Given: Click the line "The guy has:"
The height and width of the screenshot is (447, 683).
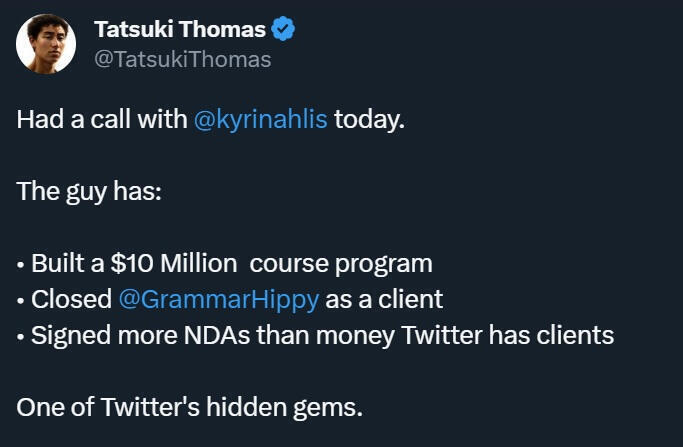Looking at the screenshot, I should click(x=88, y=191).
